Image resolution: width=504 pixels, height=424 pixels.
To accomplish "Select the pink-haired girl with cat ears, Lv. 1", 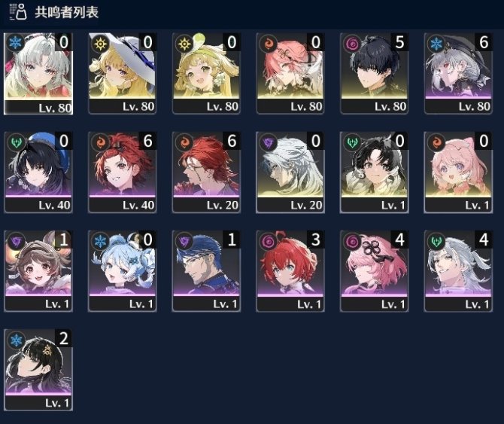I will click(458, 172).
